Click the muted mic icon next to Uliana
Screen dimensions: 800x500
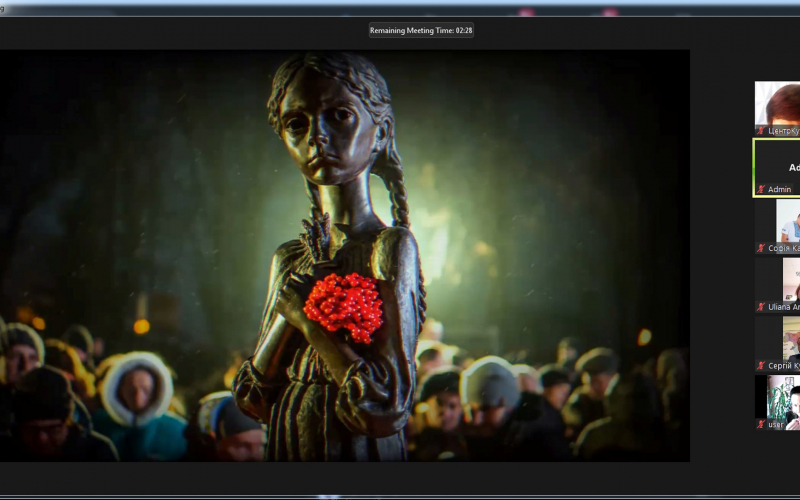[761, 307]
